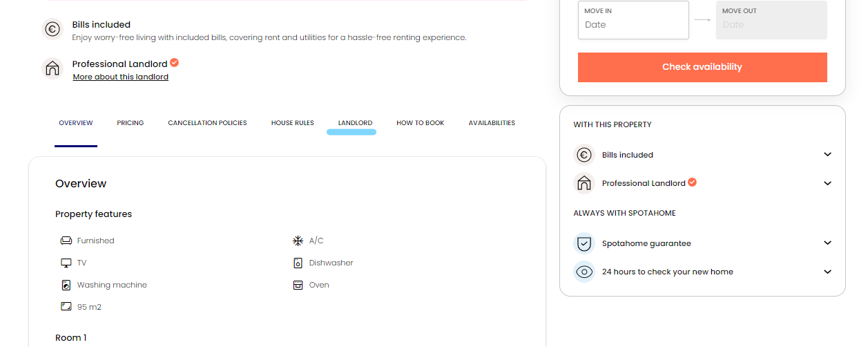Screen dimensions: 868x347
Task: Click the Spotahome guarantee label
Action: click(x=646, y=243)
